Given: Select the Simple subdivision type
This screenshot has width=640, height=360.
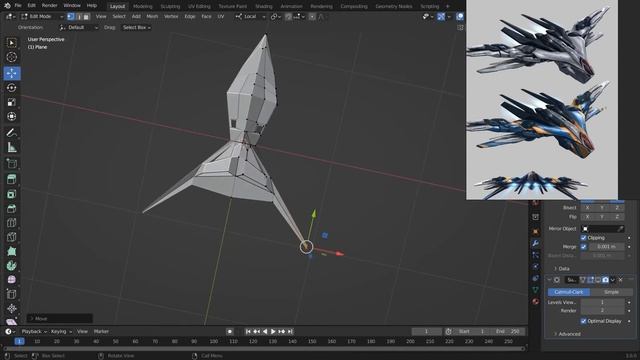Looking at the screenshot, I should click(x=611, y=292).
